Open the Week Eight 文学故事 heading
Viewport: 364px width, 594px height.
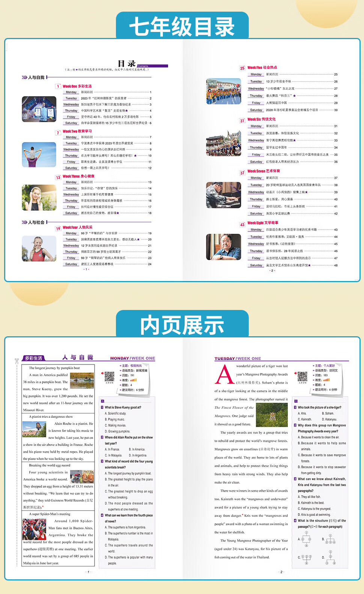[x=263, y=223]
